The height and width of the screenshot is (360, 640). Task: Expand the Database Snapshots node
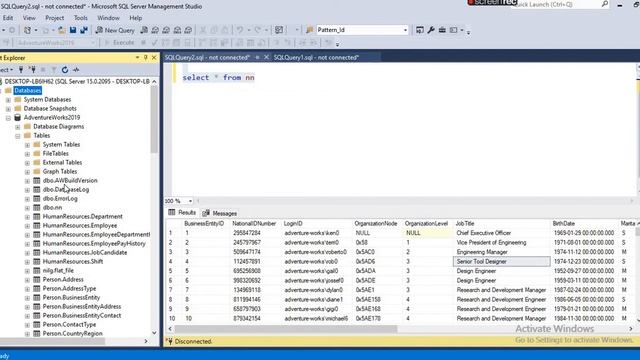point(8,109)
